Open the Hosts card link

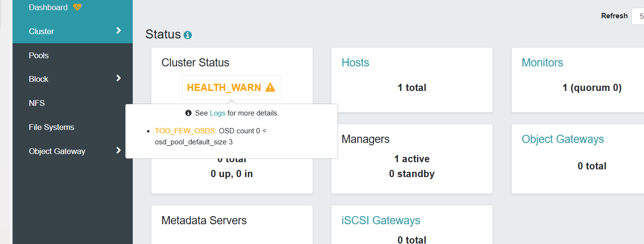(355, 63)
